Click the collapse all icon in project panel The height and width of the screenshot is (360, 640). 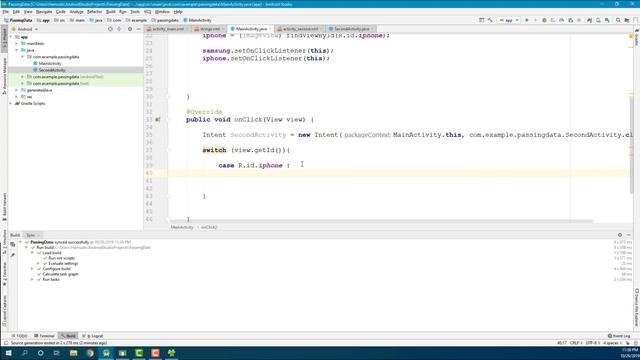(119, 29)
